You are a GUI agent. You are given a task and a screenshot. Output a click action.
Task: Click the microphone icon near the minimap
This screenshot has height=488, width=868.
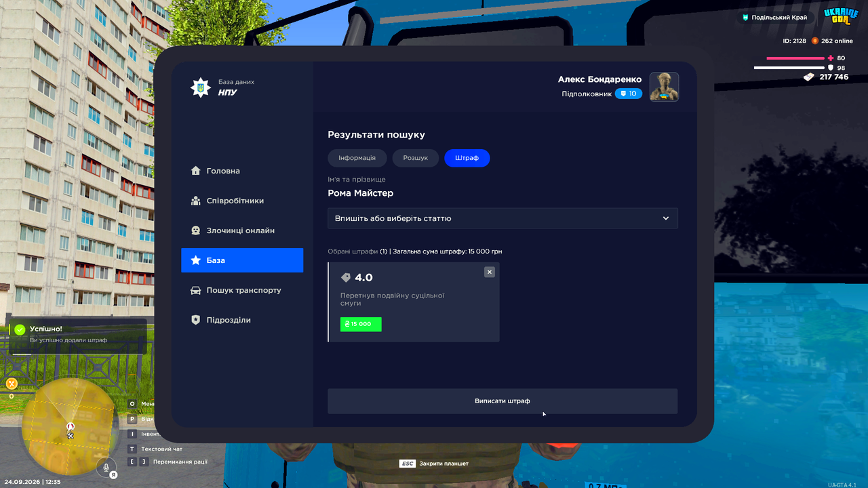(105, 466)
